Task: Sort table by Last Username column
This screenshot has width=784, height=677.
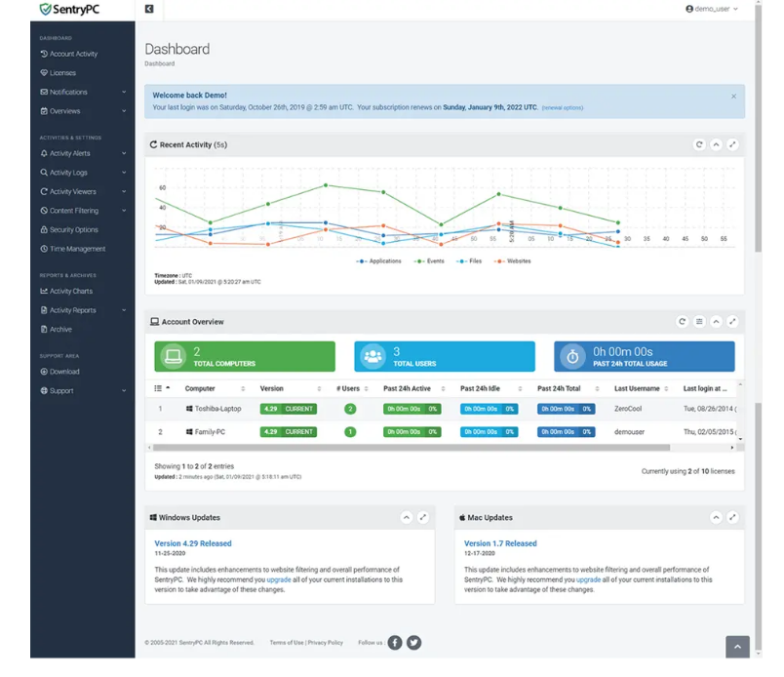Action: (641, 388)
